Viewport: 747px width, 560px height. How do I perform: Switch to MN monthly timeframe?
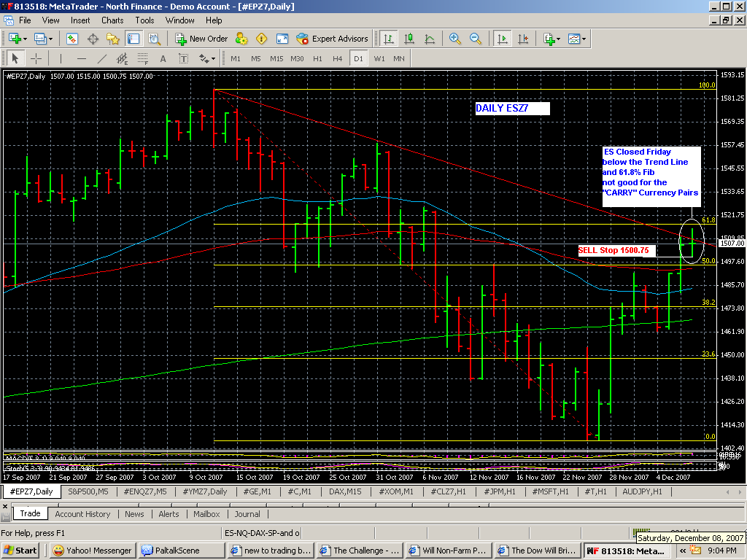coord(399,58)
